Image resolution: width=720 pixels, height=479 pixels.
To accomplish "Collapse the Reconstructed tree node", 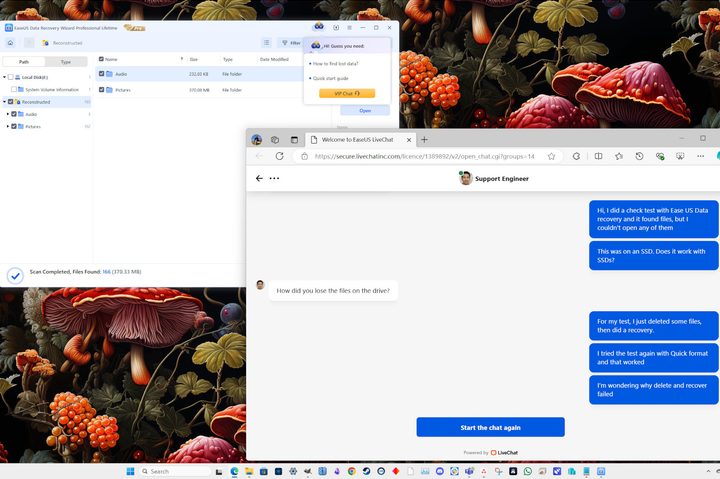I will coord(5,101).
